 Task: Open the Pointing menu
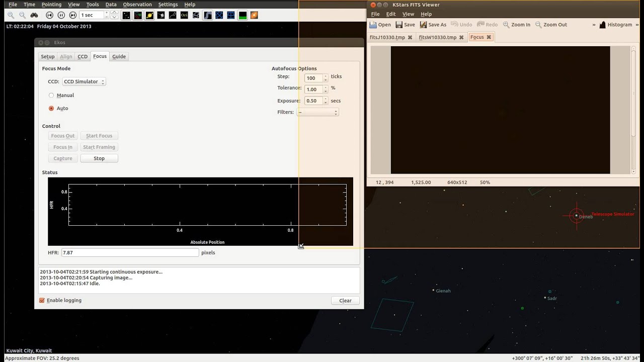51,5
